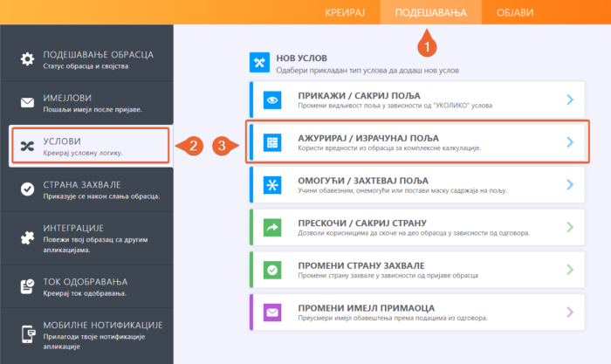
Task: Click chevron on ОМОГУЋИ / ЗАХТЕВАЈ ПОЉА row
Action: tap(570, 185)
